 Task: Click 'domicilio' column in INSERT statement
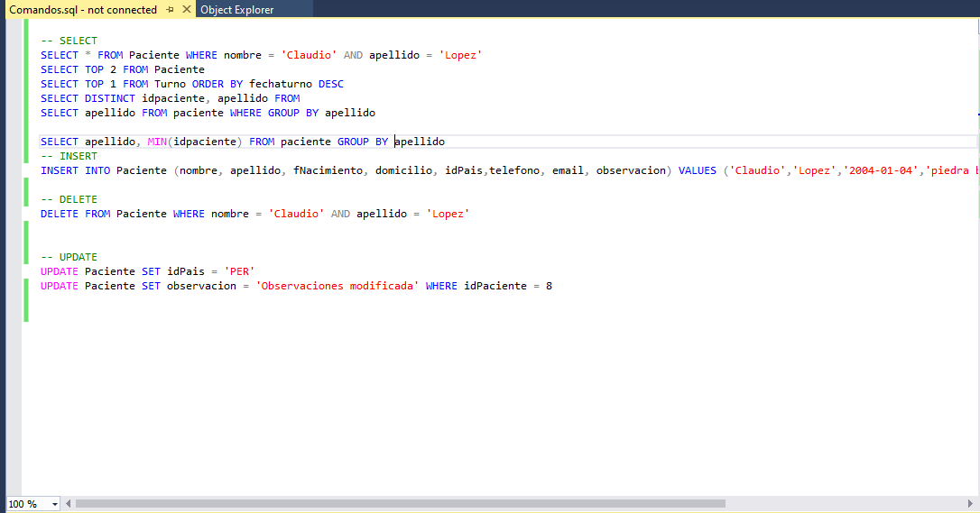pyautogui.click(x=403, y=170)
